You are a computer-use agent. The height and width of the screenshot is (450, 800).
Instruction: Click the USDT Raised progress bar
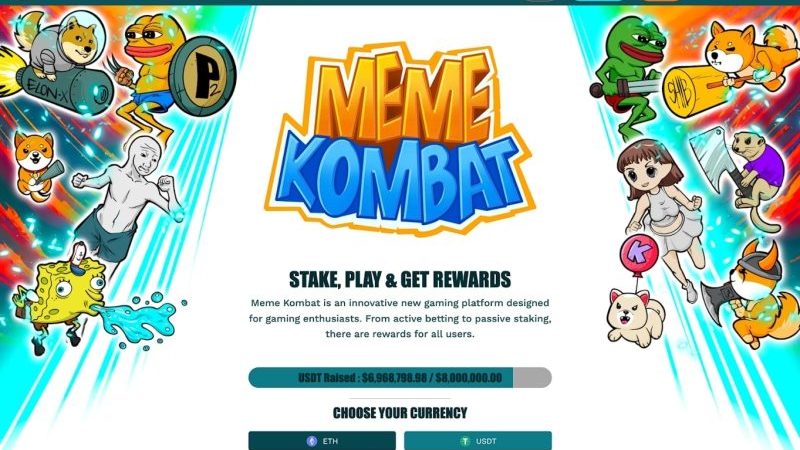click(x=400, y=378)
